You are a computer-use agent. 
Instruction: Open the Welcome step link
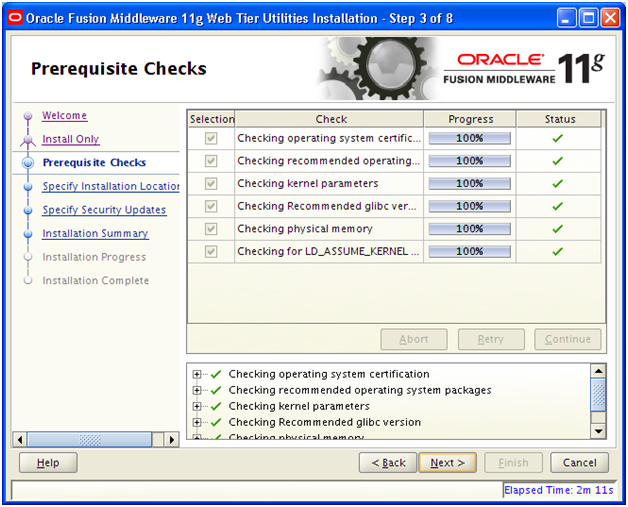[64, 116]
